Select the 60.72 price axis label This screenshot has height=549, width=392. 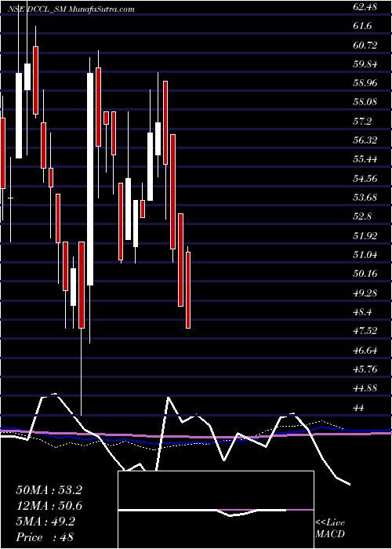(x=365, y=45)
